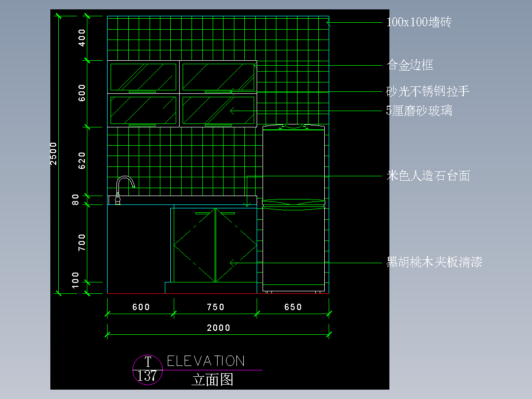Select the diamond pattern cabinet door panel
This screenshot has height=399, width=532.
tap(215, 245)
